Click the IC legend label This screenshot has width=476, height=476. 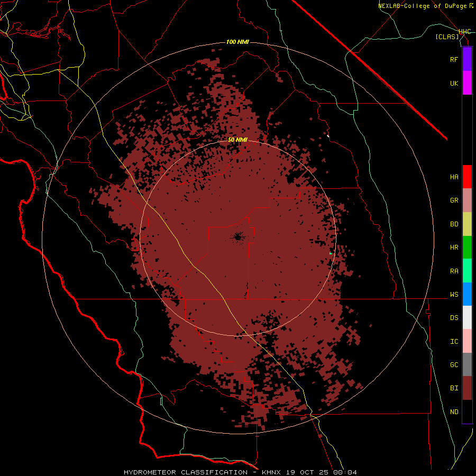[x=454, y=342]
